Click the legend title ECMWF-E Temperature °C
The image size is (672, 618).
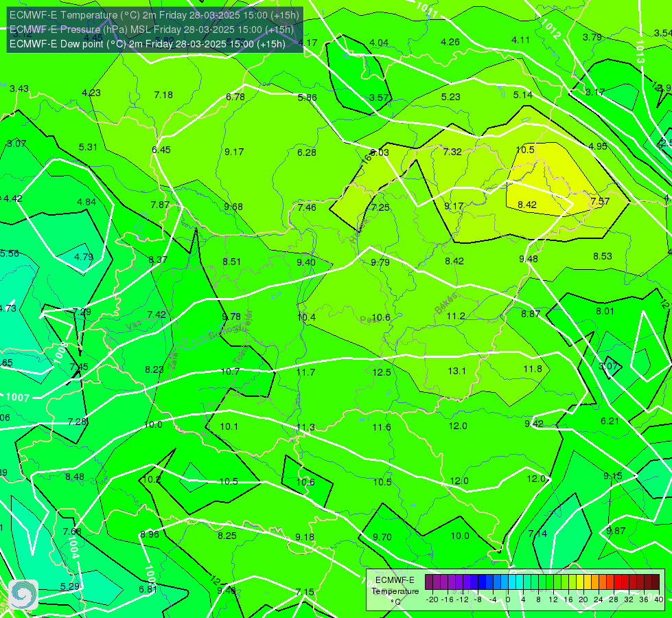coord(395,591)
